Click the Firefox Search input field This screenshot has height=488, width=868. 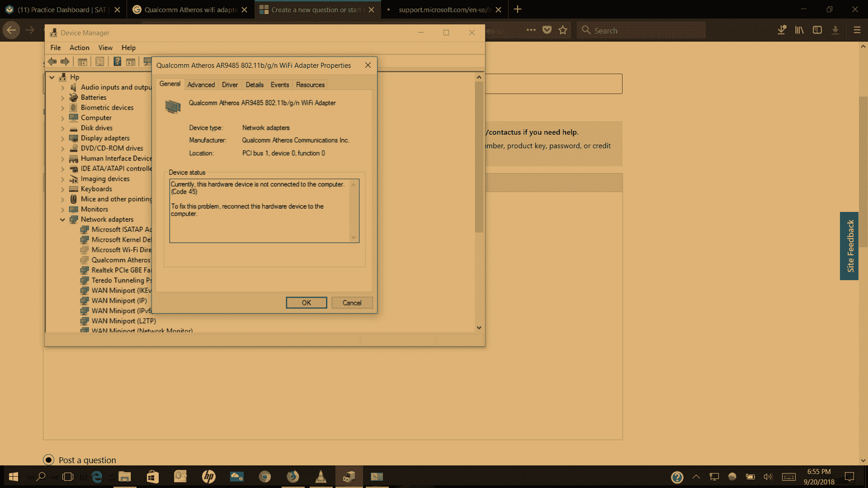pyautogui.click(x=641, y=30)
